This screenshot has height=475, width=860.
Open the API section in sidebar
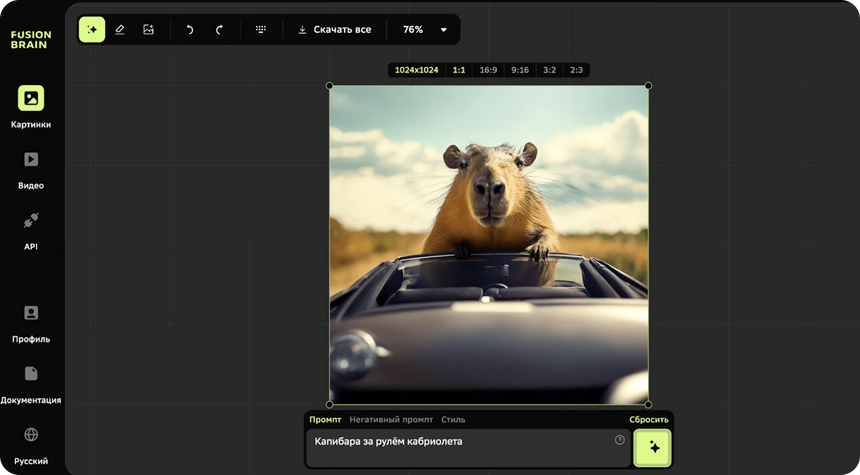coord(31,229)
